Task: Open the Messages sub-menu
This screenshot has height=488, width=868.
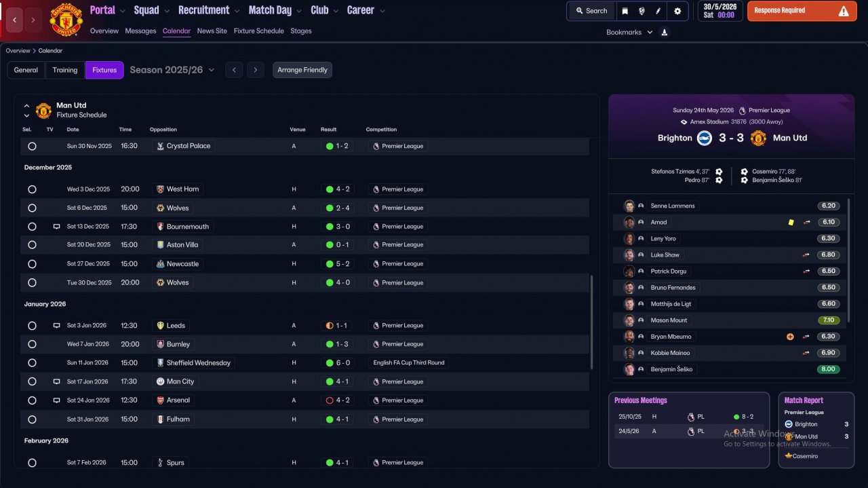Action: point(140,31)
